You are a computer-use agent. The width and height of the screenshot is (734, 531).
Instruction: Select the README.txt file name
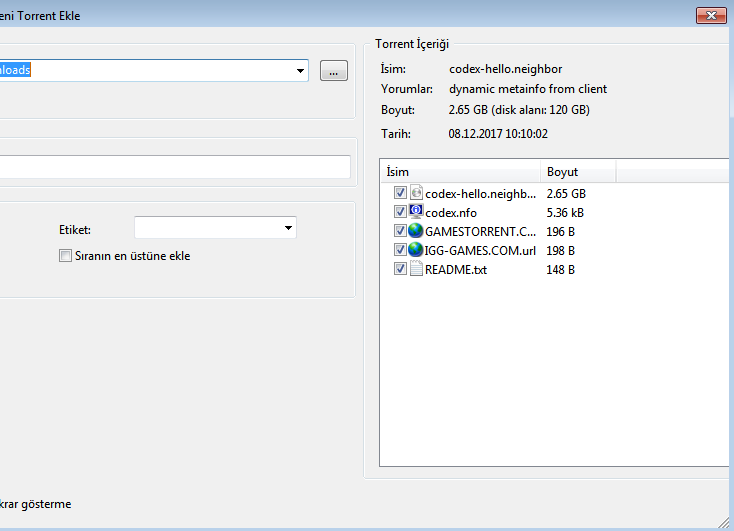coord(456,270)
